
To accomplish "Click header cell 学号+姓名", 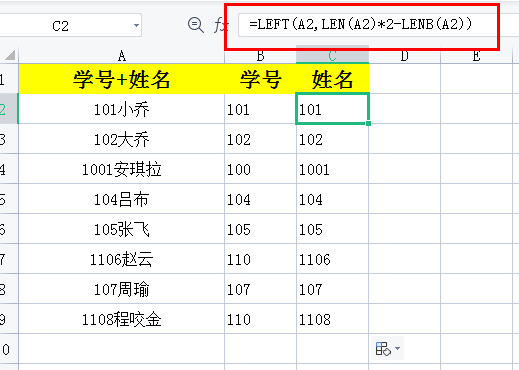I will [122, 79].
